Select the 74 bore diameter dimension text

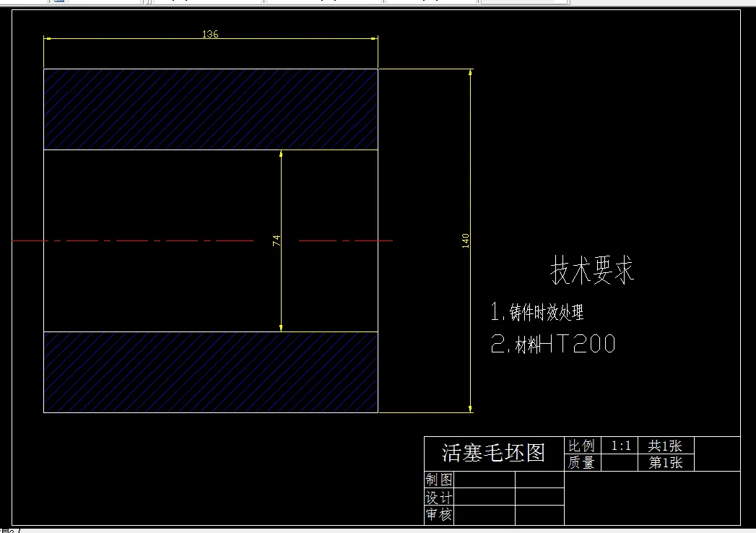(x=277, y=240)
